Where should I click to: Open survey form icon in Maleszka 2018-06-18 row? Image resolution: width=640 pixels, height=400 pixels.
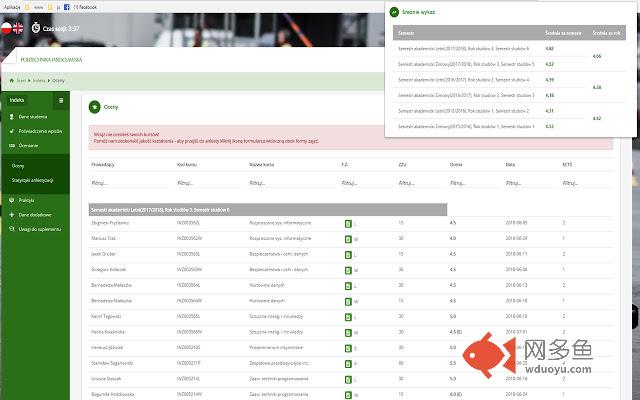[348, 302]
